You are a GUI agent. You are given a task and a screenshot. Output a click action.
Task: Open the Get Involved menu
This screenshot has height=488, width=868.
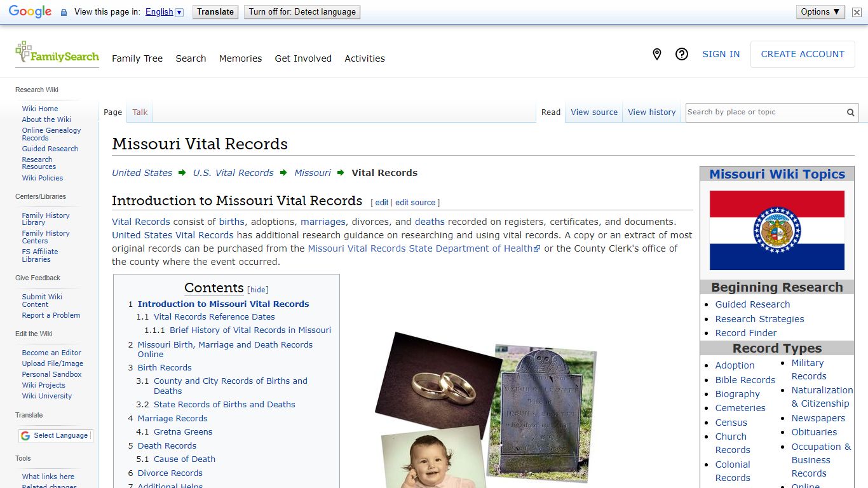pos(303,58)
